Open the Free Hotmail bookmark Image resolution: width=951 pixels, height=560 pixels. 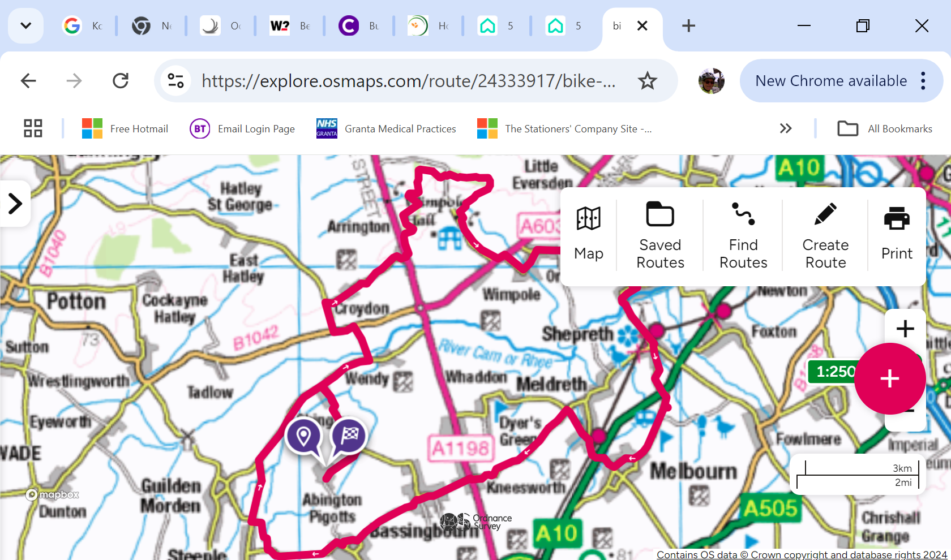click(125, 129)
